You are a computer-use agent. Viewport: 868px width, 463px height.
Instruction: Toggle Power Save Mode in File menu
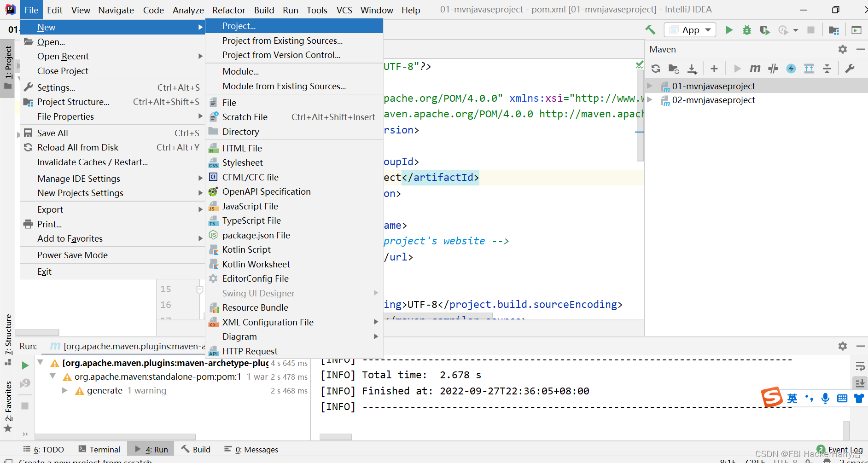(x=72, y=255)
